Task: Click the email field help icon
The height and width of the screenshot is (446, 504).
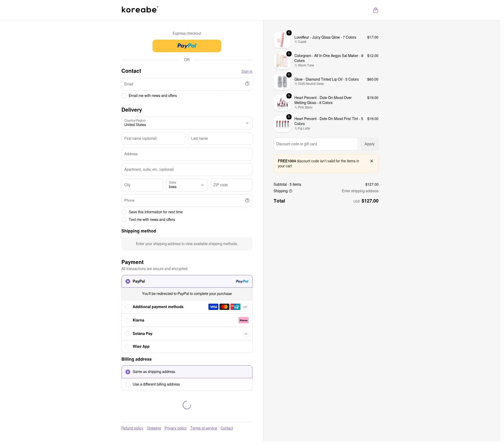Action: point(247,84)
